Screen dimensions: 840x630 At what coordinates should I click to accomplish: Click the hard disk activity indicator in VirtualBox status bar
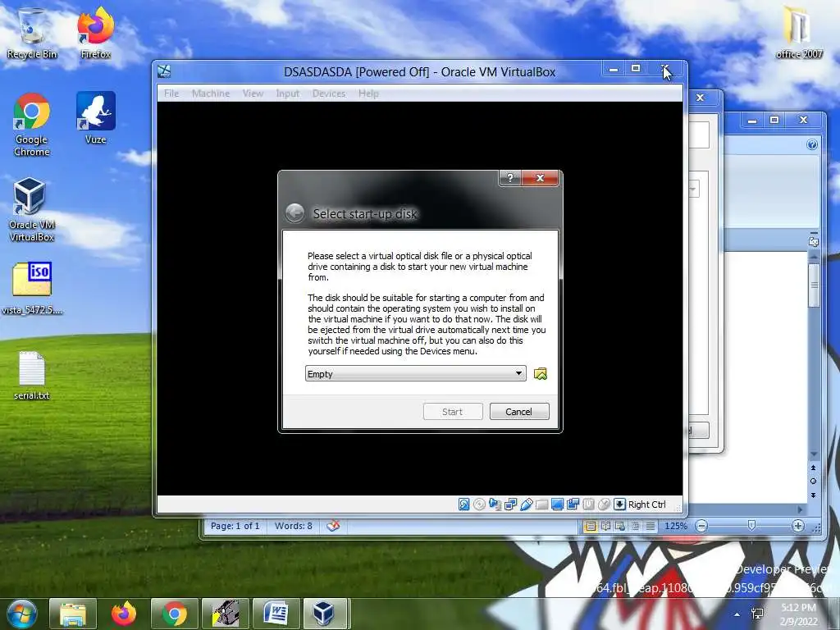464,504
